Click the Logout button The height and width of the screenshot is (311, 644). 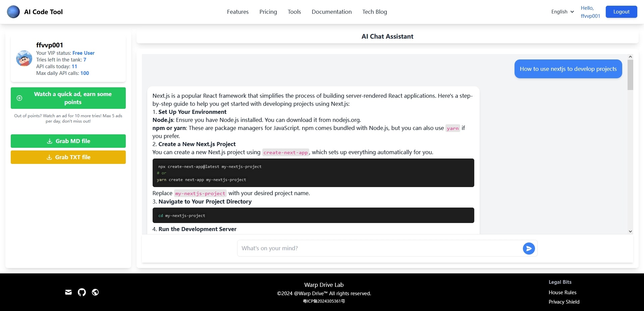621,12
